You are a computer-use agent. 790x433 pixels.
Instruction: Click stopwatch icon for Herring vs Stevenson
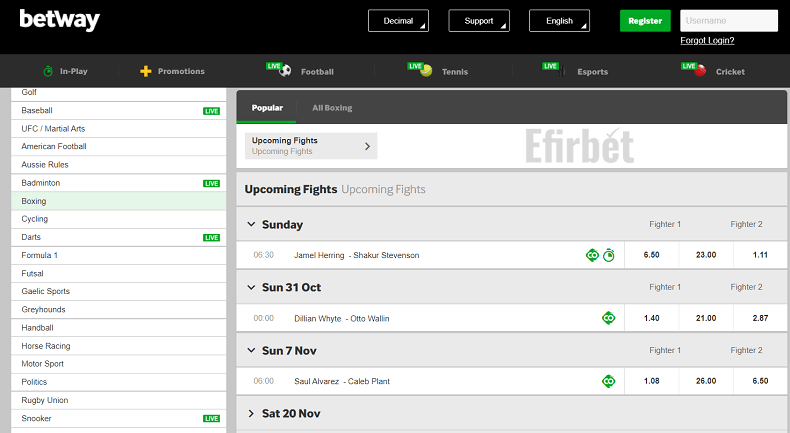609,255
